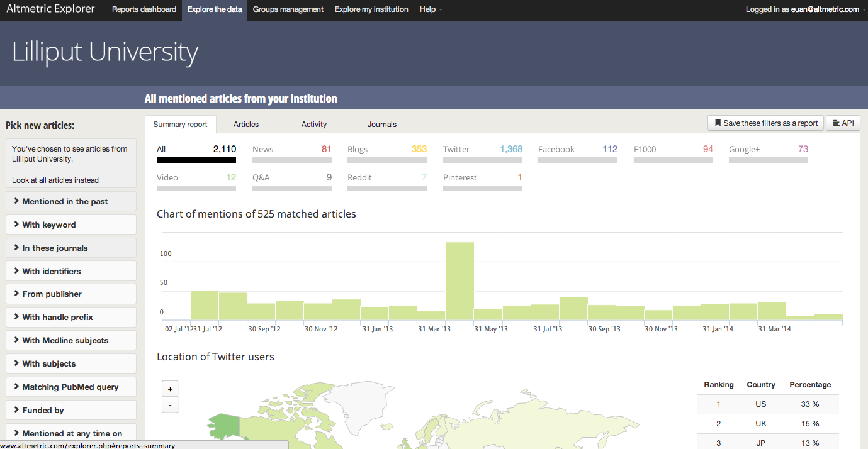
Task: Filter mentions by News
Action: click(291, 153)
